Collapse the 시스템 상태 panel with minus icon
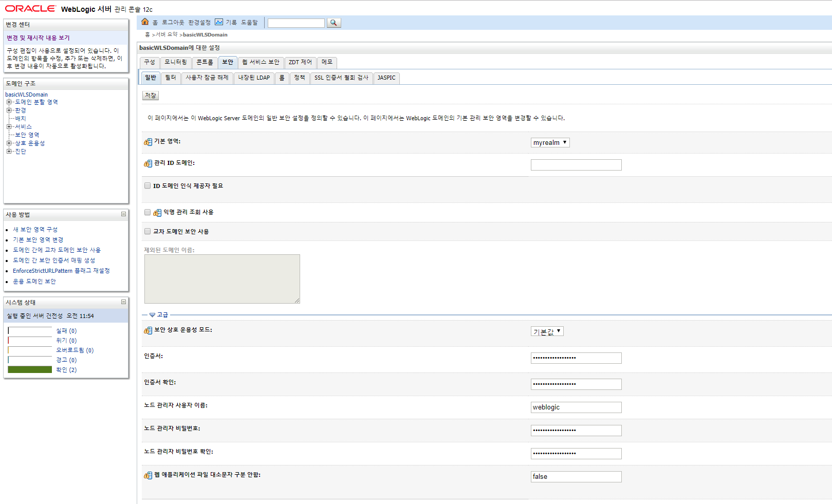 pyautogui.click(x=123, y=302)
